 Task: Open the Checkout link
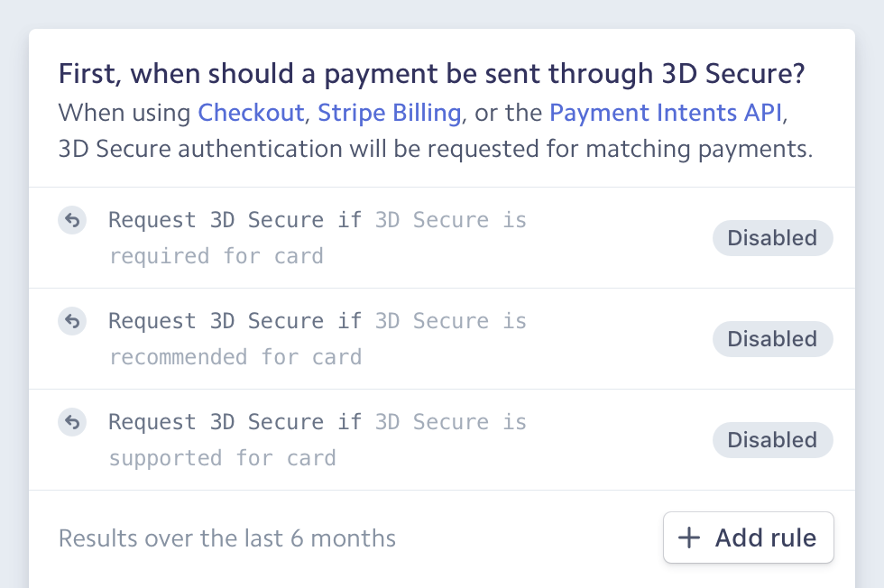pyautogui.click(x=250, y=113)
